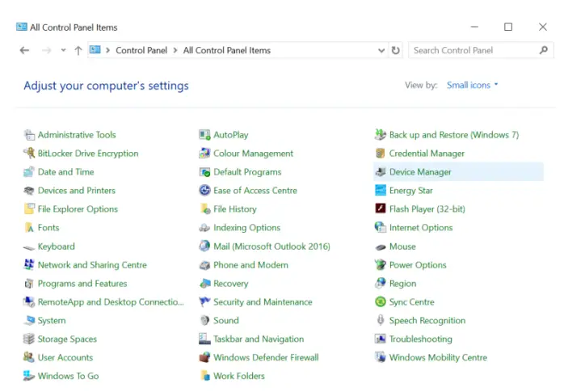564x392 pixels.
Task: Click the Network and Sharing Centre icon
Action: pos(29,265)
